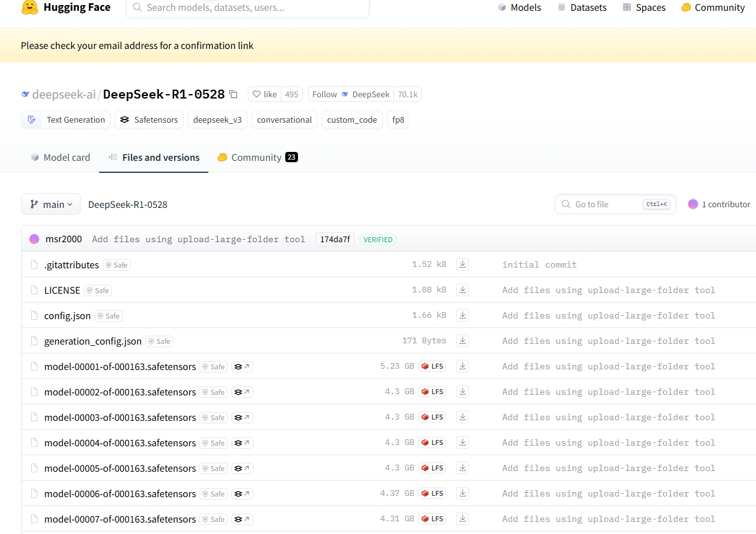Go to Models in top navigation
The image size is (756, 534).
(519, 7)
